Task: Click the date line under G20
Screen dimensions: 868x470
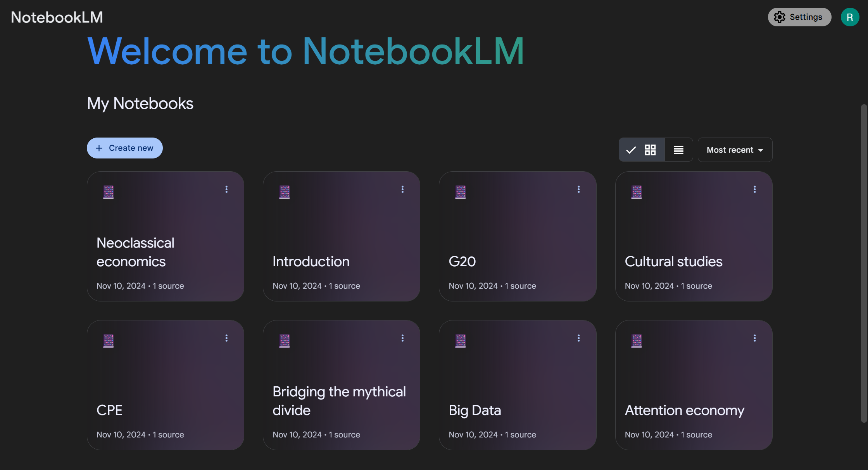Action: click(492, 286)
